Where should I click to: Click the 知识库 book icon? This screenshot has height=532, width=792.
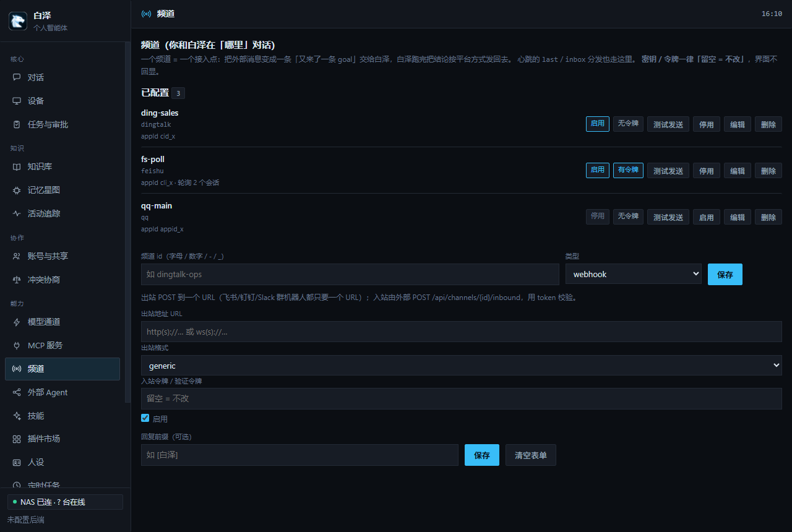pyautogui.click(x=17, y=166)
